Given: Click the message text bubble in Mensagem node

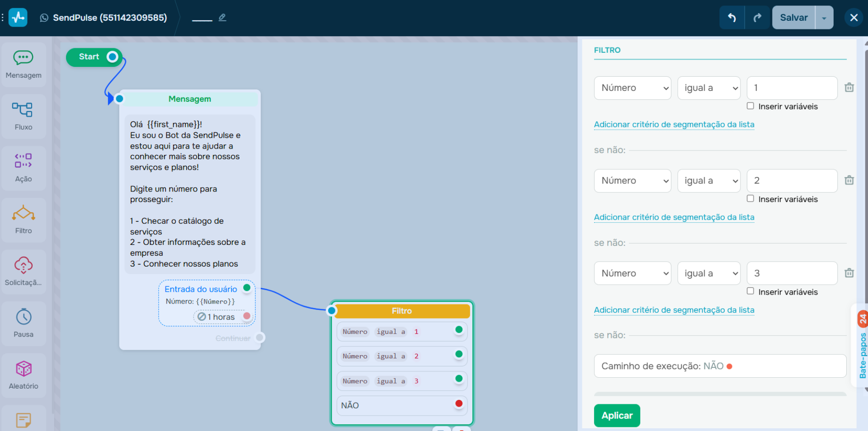Looking at the screenshot, I should tap(190, 194).
